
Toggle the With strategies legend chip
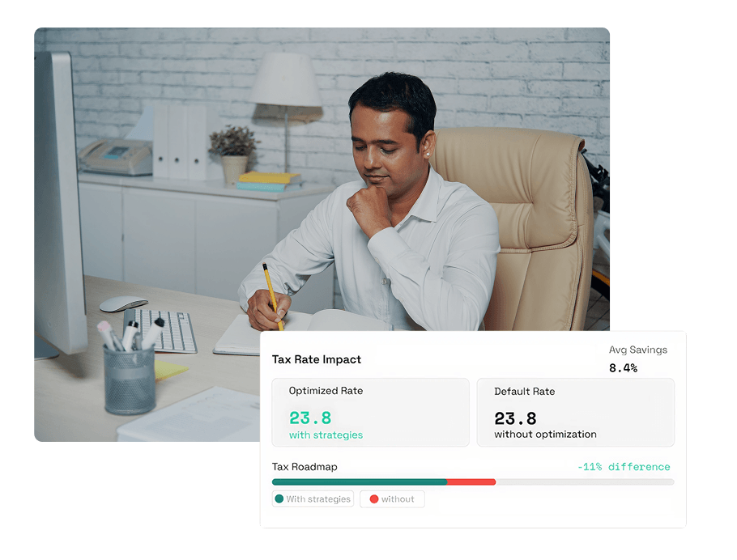[x=313, y=499]
